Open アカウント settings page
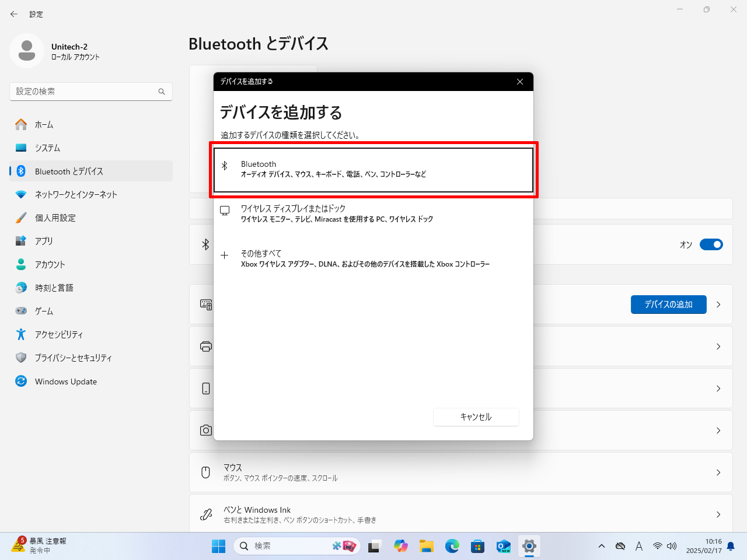The image size is (747, 560). coord(91,265)
